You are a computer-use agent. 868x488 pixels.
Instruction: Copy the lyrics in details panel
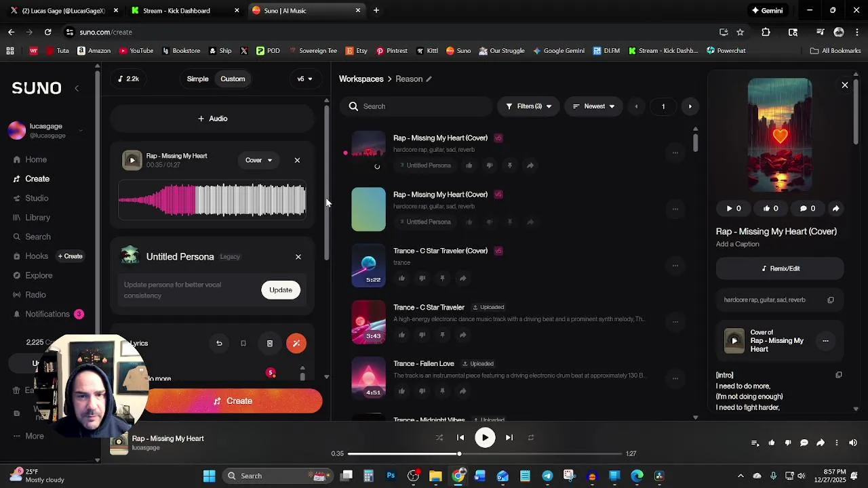(x=839, y=375)
